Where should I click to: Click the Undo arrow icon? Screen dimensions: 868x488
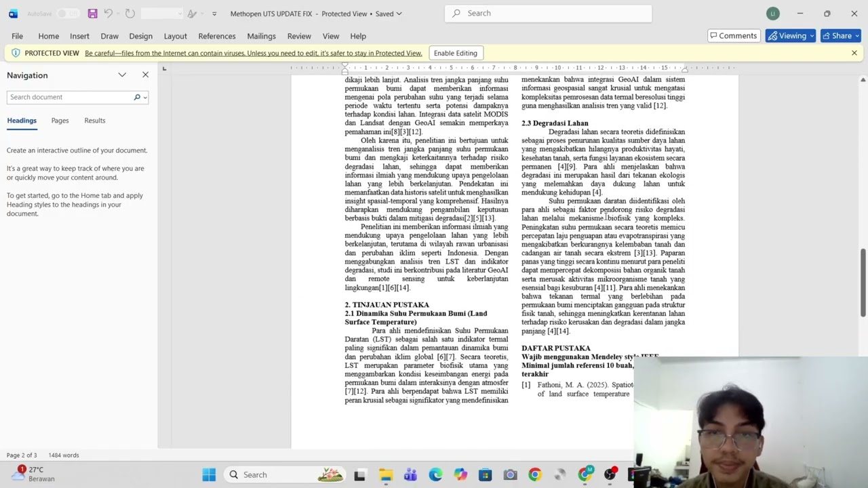click(108, 14)
